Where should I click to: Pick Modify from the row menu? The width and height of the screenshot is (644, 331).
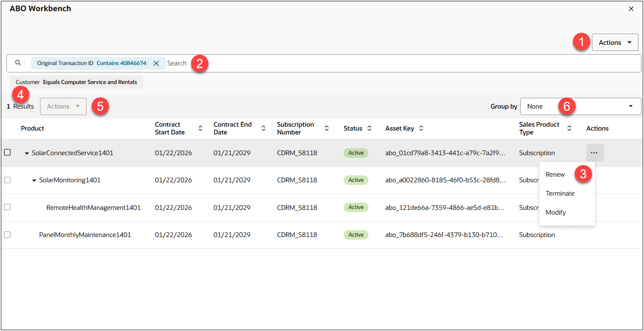(x=556, y=212)
